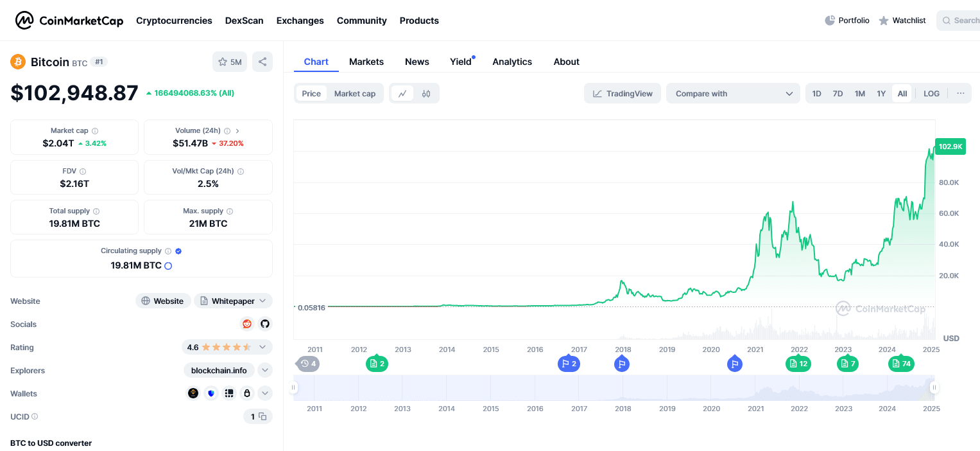Select All time range button
Image resolution: width=980 pixels, height=451 pixels.
click(x=902, y=93)
